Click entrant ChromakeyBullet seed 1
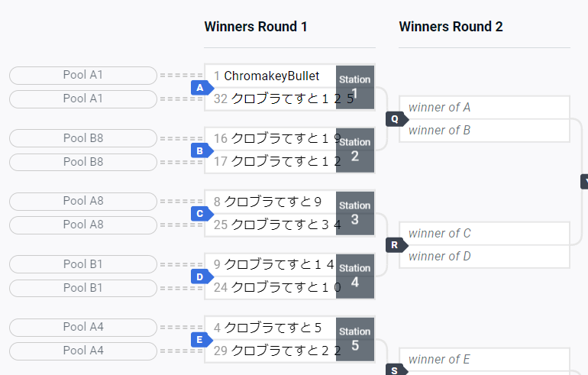This screenshot has height=375, width=588. 270,76
